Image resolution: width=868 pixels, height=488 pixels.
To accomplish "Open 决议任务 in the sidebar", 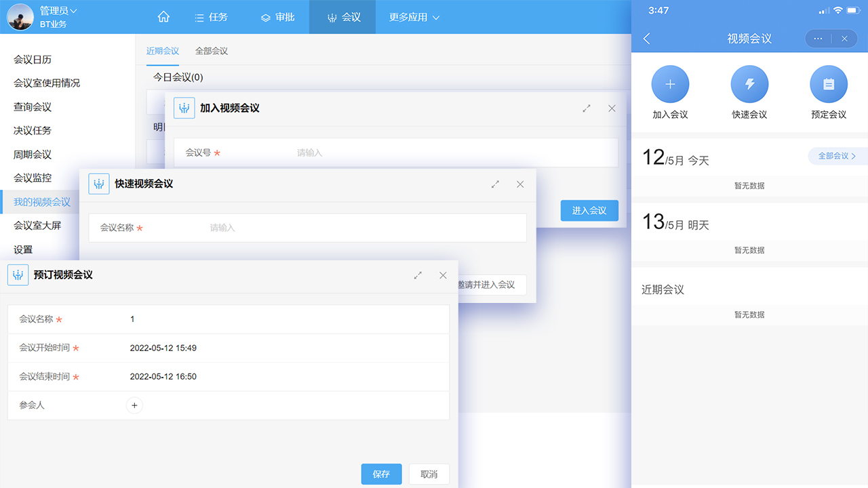I will coord(33,130).
